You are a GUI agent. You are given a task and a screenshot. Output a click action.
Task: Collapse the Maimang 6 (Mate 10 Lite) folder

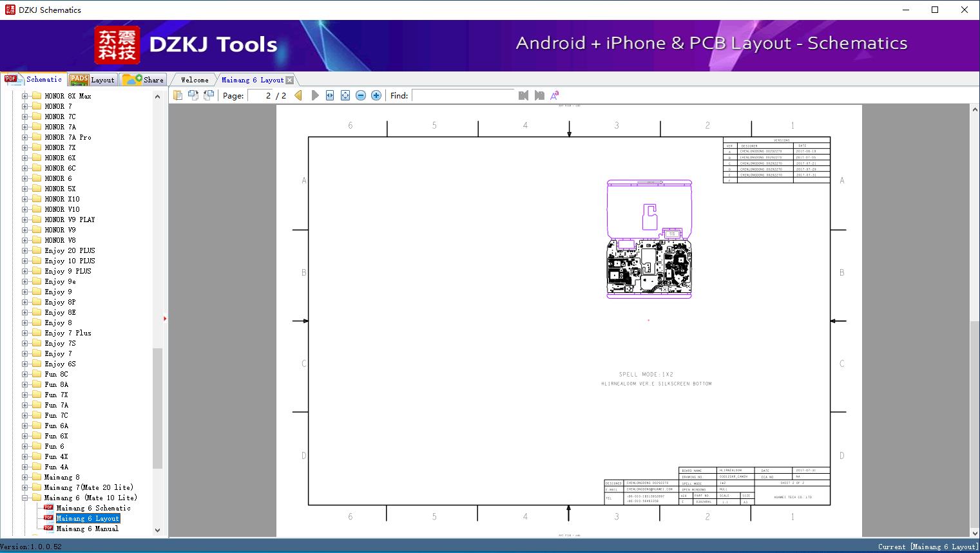tap(25, 498)
